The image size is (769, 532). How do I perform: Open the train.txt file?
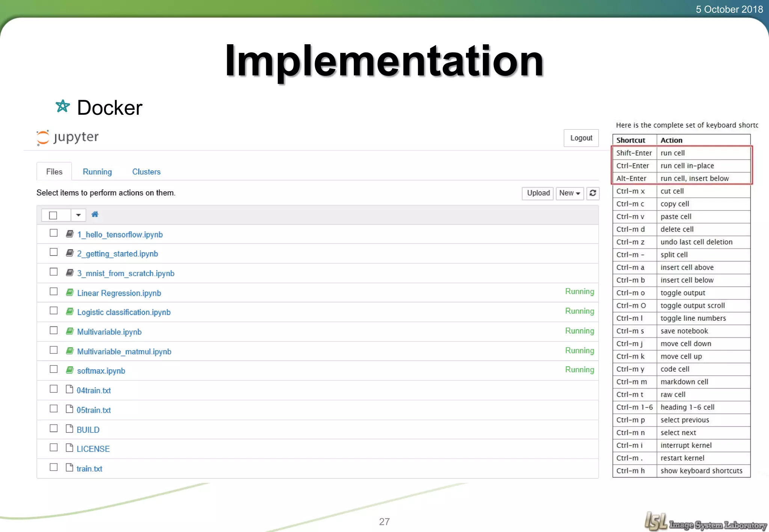click(89, 469)
